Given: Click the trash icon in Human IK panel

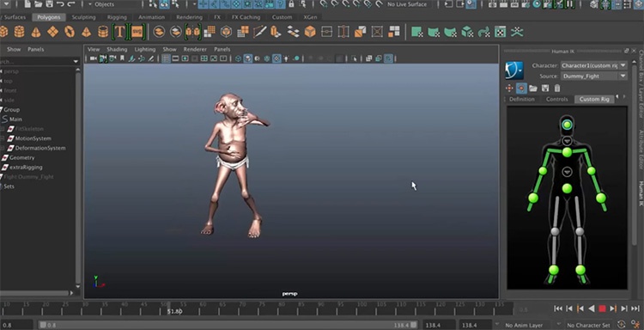Looking at the screenshot, I should coord(557,88).
